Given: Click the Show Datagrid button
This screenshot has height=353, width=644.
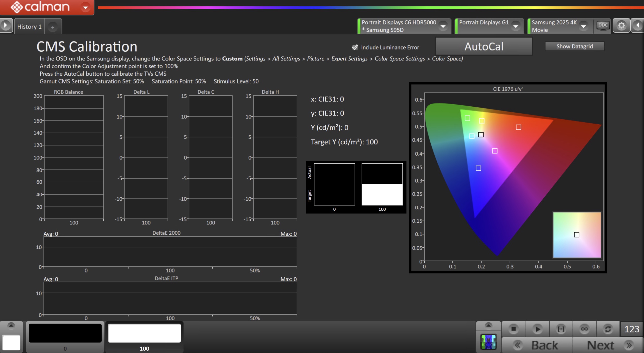Looking at the screenshot, I should coord(574,46).
